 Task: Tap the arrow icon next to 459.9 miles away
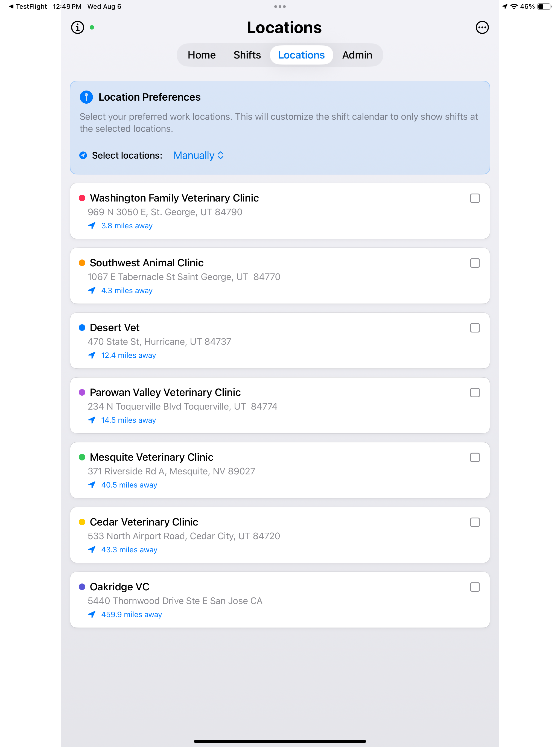[92, 615]
